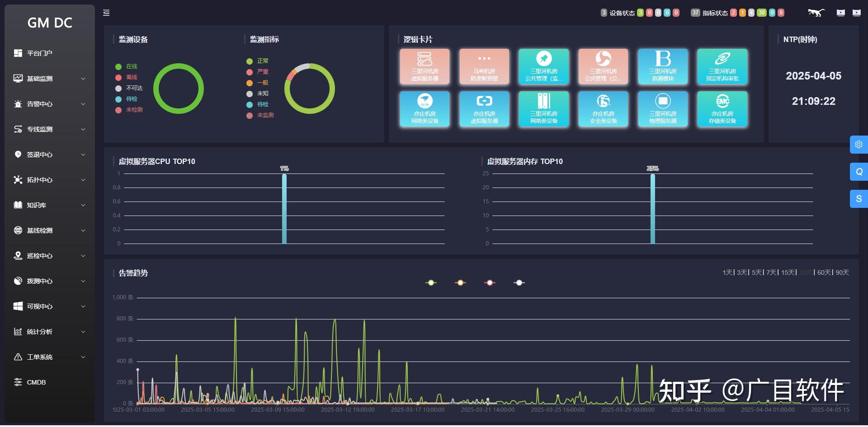Open the settings gear on right edge

(859, 145)
